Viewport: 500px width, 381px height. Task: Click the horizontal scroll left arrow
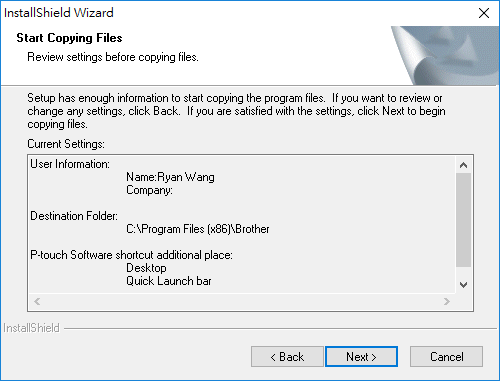(37, 301)
